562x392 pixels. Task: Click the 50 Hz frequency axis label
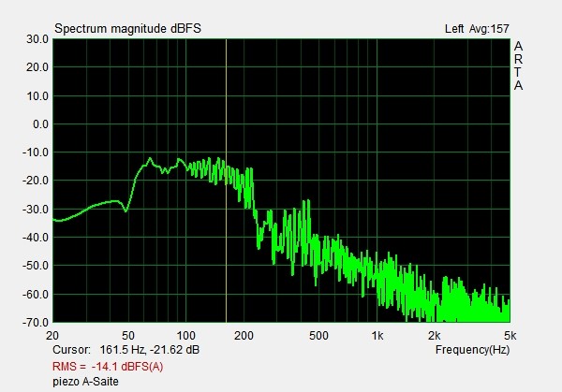pos(128,336)
